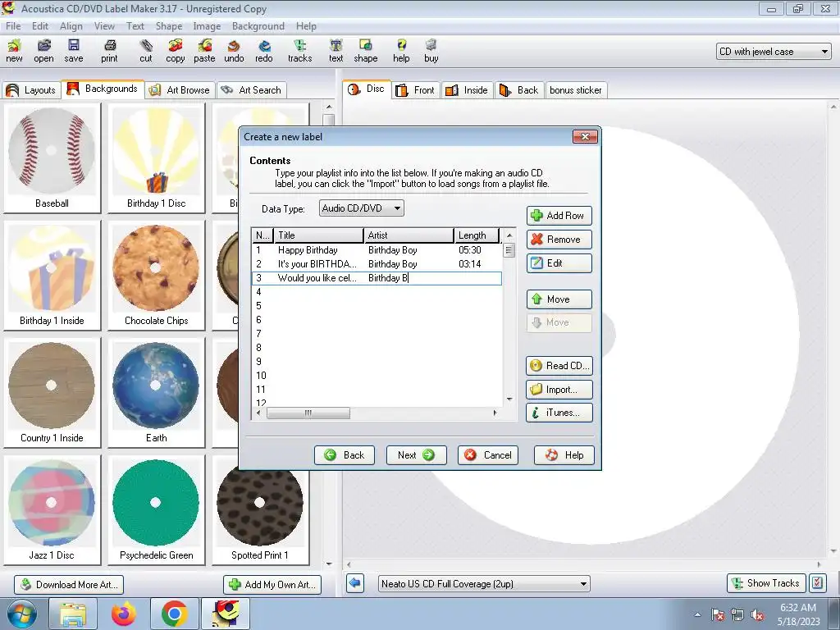Image resolution: width=840 pixels, height=630 pixels.
Task: Open the Windows Start menu
Action: point(21,614)
